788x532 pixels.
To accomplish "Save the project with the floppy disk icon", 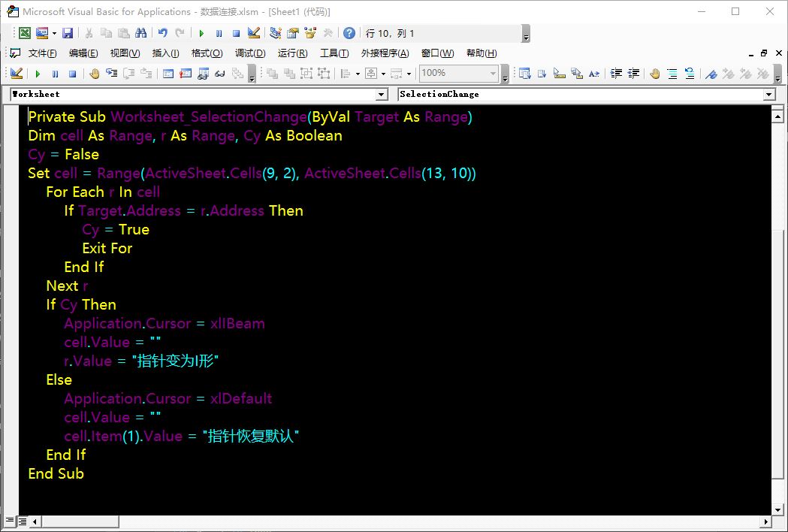I will point(68,33).
